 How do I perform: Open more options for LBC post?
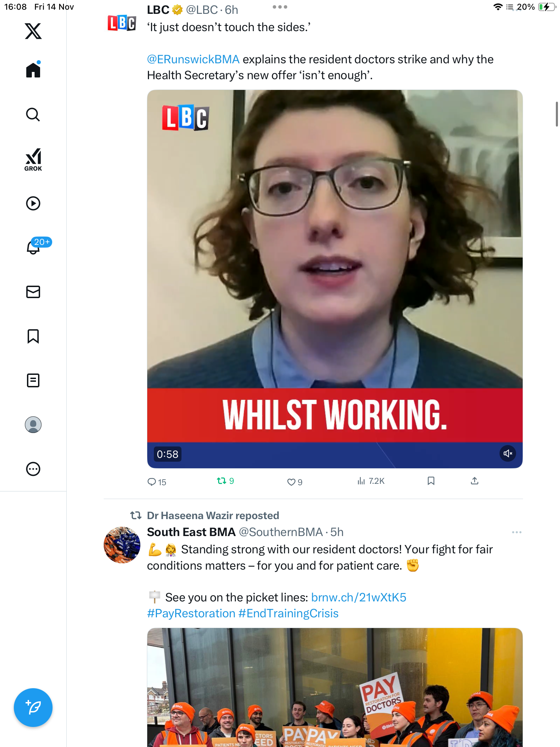[x=280, y=7]
